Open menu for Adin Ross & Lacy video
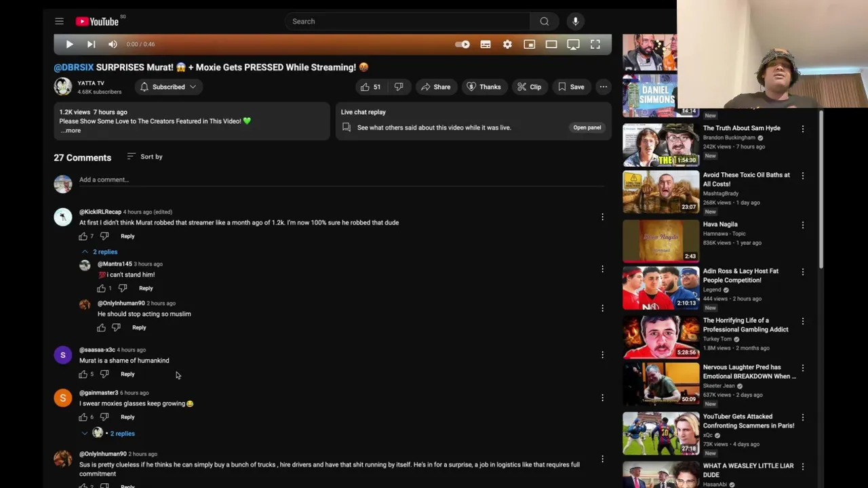The height and width of the screenshot is (488, 868). coord(803,272)
